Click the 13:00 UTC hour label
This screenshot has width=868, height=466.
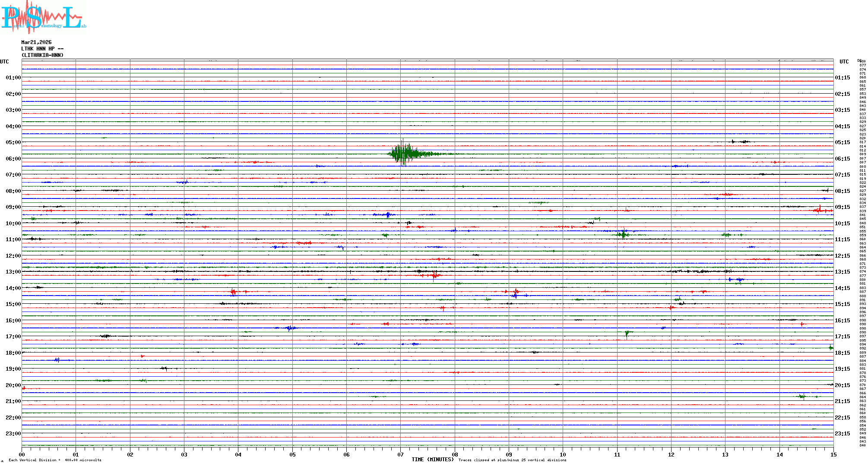pyautogui.click(x=13, y=272)
